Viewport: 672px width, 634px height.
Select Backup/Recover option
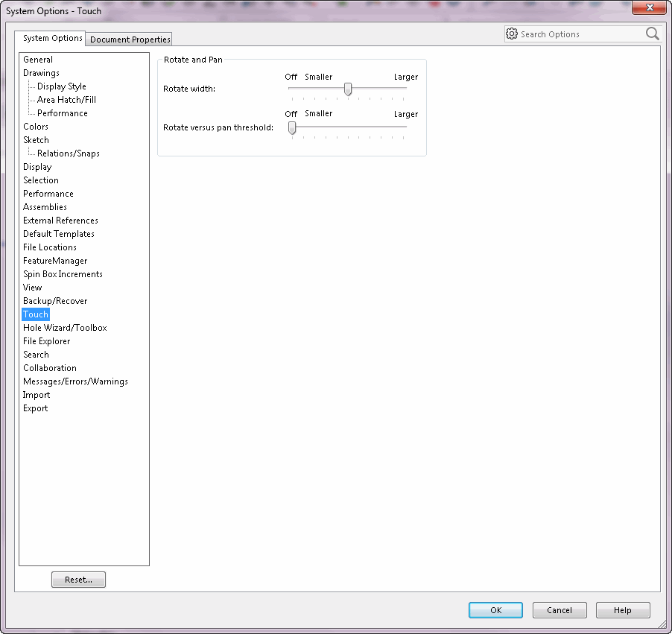(x=55, y=301)
